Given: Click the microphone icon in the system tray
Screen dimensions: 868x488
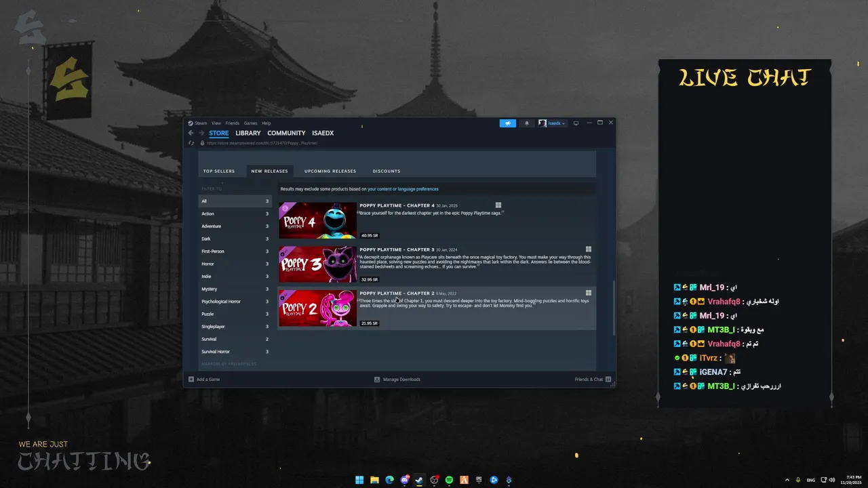Looking at the screenshot, I should tap(798, 480).
